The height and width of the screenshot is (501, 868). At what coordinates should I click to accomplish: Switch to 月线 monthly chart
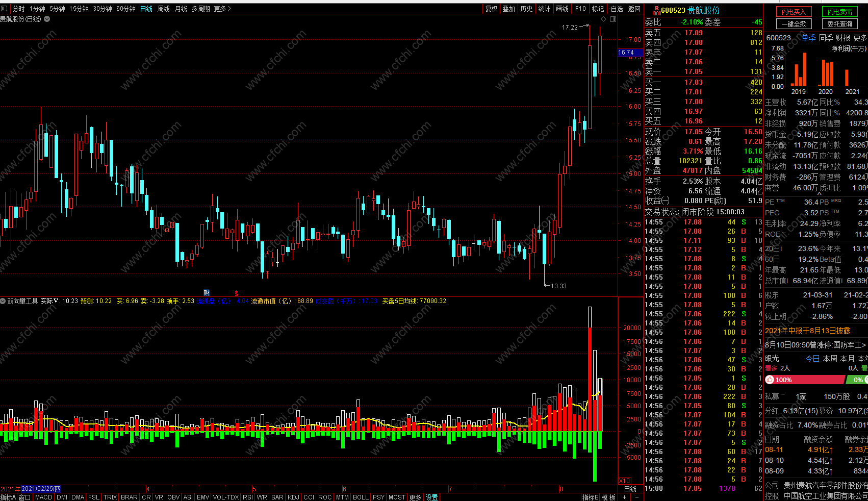[x=181, y=9]
